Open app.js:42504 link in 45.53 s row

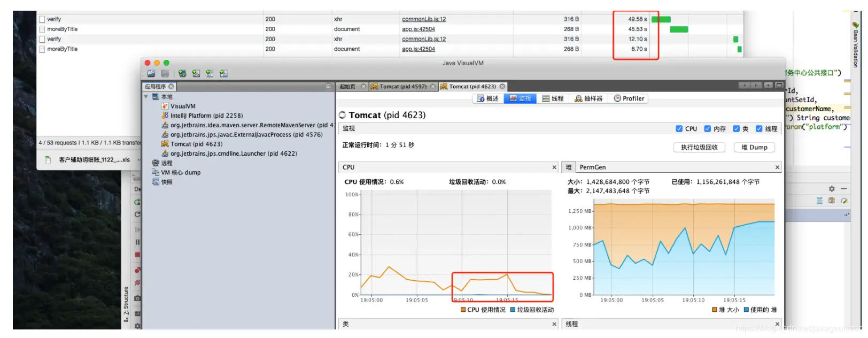point(418,29)
